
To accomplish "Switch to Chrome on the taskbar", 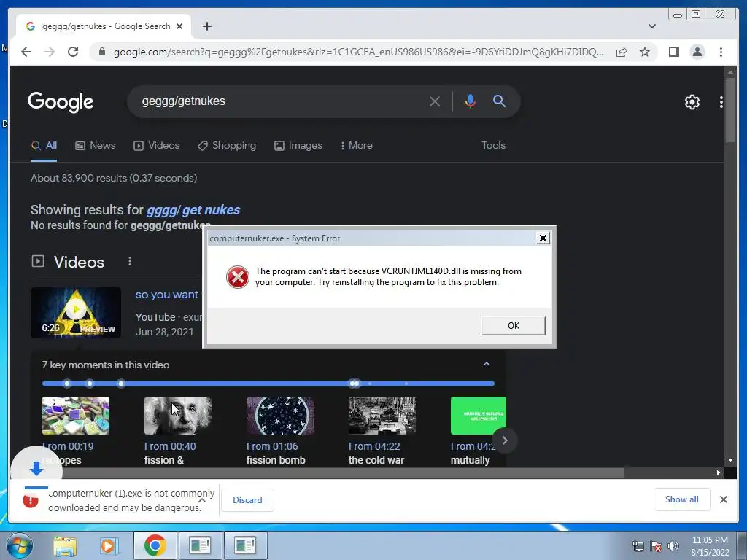I will (x=155, y=545).
